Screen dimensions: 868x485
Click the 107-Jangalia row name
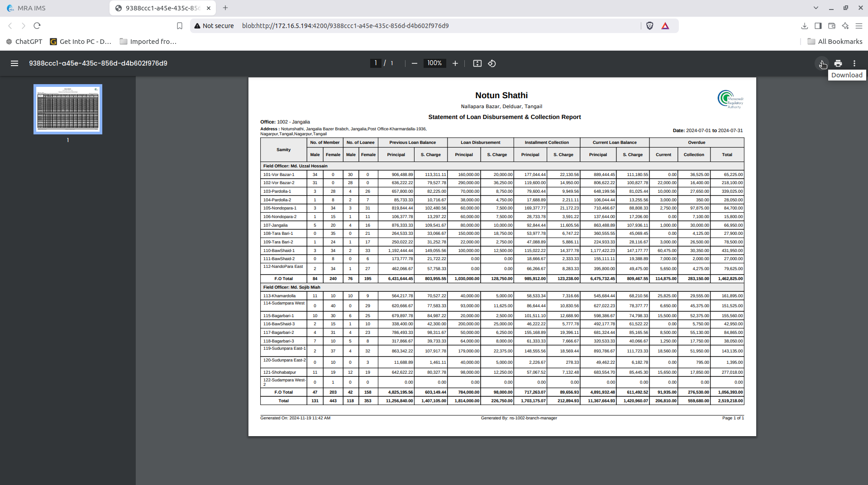(276, 225)
